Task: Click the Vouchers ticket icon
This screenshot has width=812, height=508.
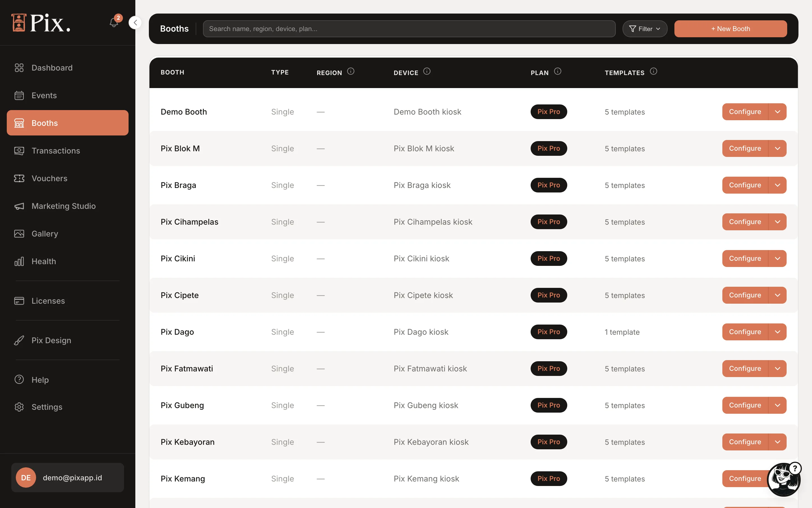Action: point(19,178)
